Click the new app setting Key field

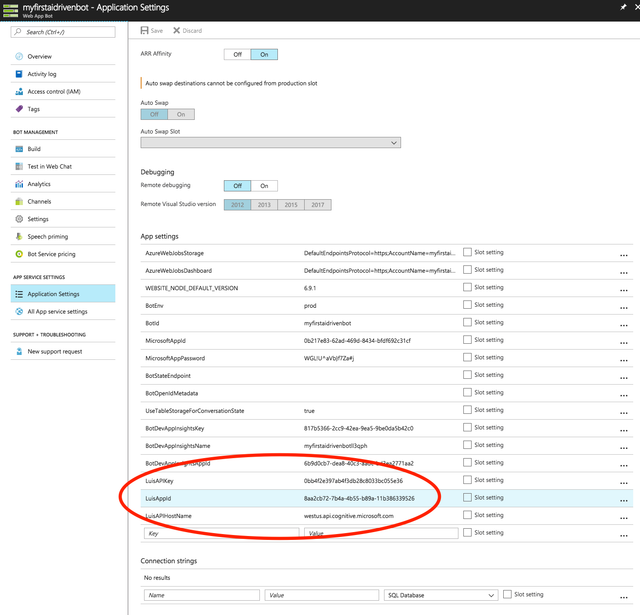[221, 533]
